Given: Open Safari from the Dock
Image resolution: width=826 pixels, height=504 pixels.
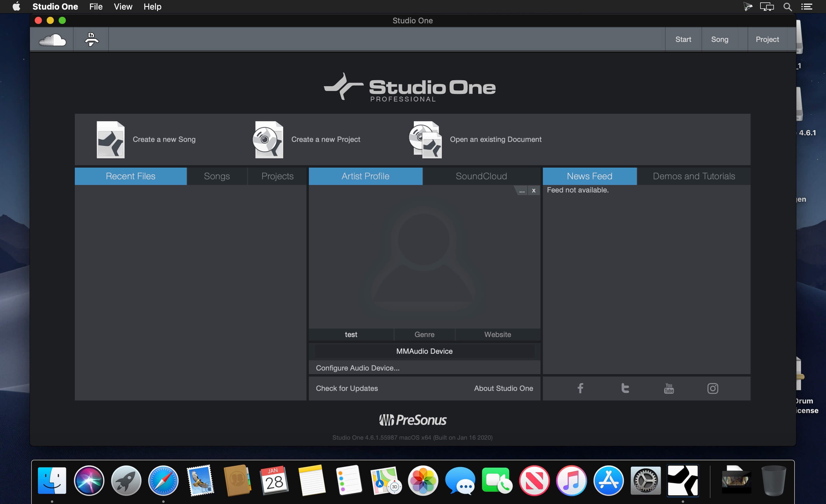Looking at the screenshot, I should coord(163,481).
